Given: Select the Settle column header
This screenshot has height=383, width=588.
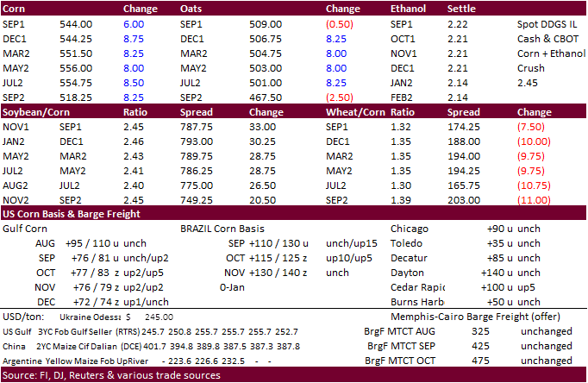Looking at the screenshot, I should coord(463,10).
